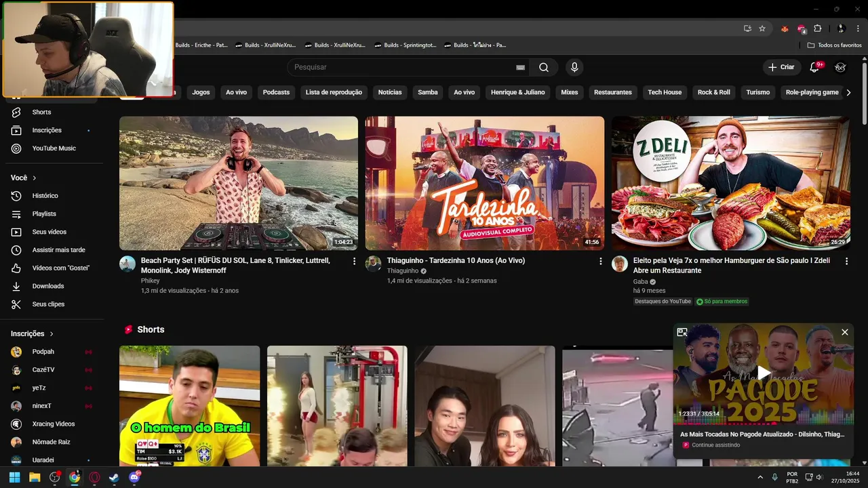
Task: Click the magnifier search button
Action: coord(544,67)
